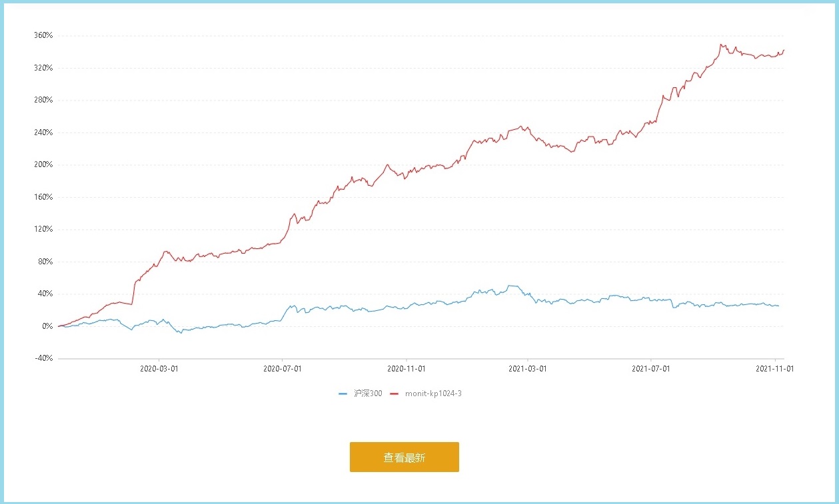Select the 2021-03-01 x-axis date label

[x=527, y=368]
